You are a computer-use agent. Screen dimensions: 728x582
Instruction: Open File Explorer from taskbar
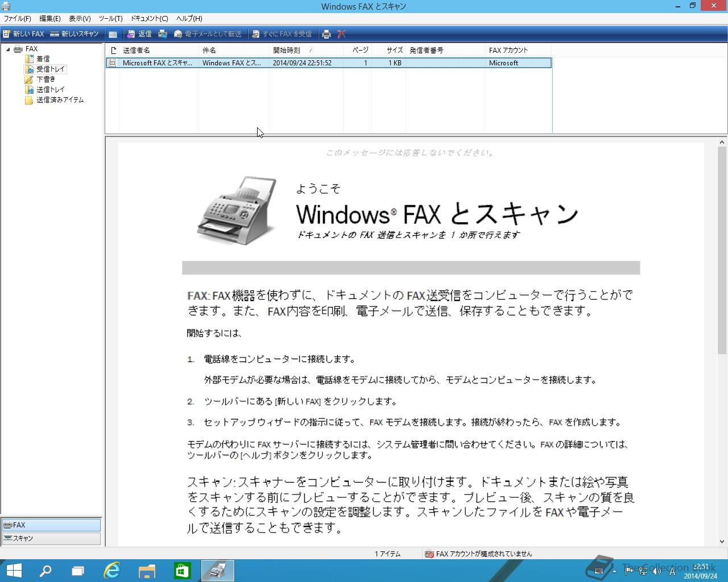click(147, 571)
